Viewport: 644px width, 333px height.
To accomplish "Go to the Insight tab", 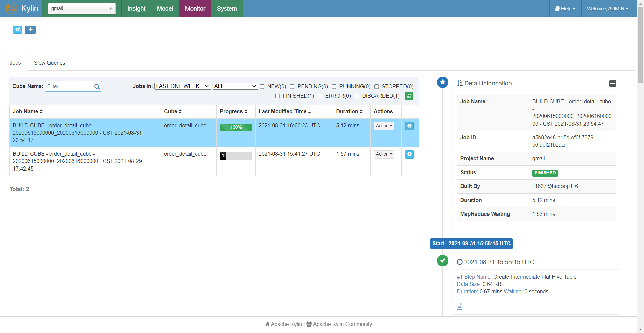I will (137, 9).
